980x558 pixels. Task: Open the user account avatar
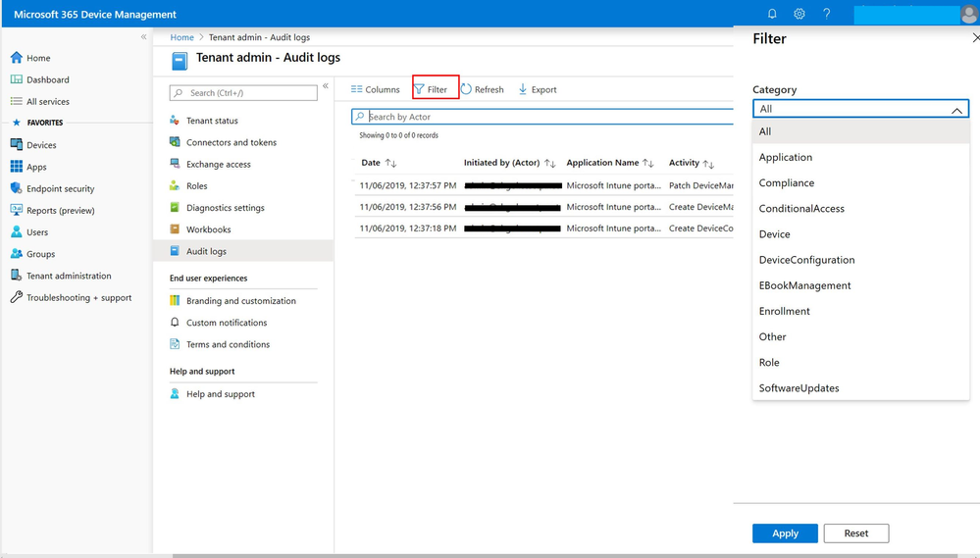click(969, 15)
